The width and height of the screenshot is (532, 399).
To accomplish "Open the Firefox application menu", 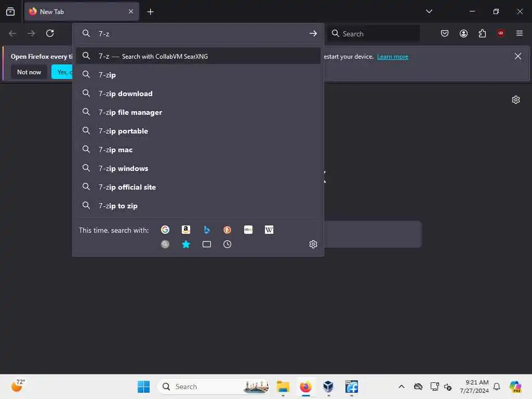I will click(x=519, y=33).
